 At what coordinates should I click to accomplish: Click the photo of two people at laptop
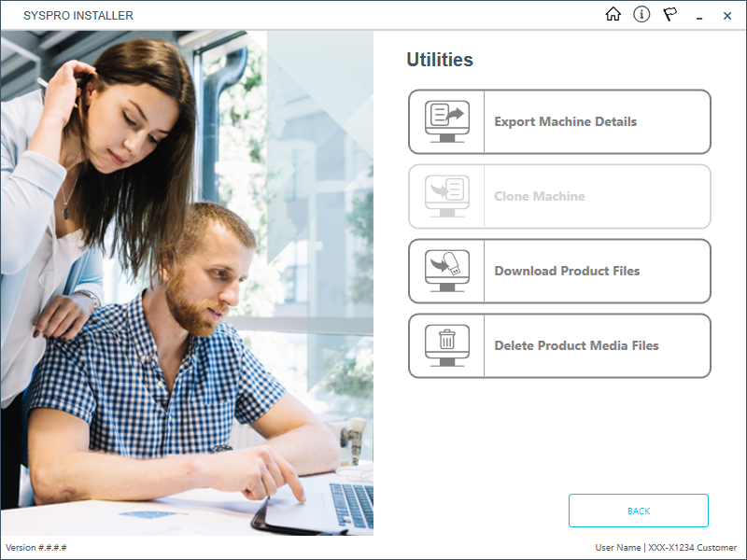pyautogui.click(x=187, y=280)
